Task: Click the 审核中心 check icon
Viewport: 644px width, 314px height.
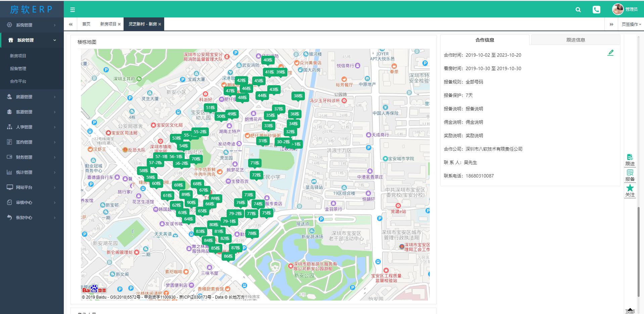Action: [9, 202]
